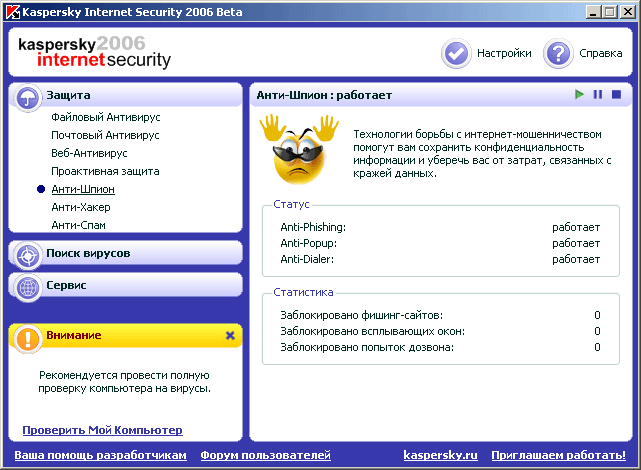This screenshot has height=470, width=641.
Task: Click the crosshair icon next to Поиск вирусов
Action: (x=27, y=256)
